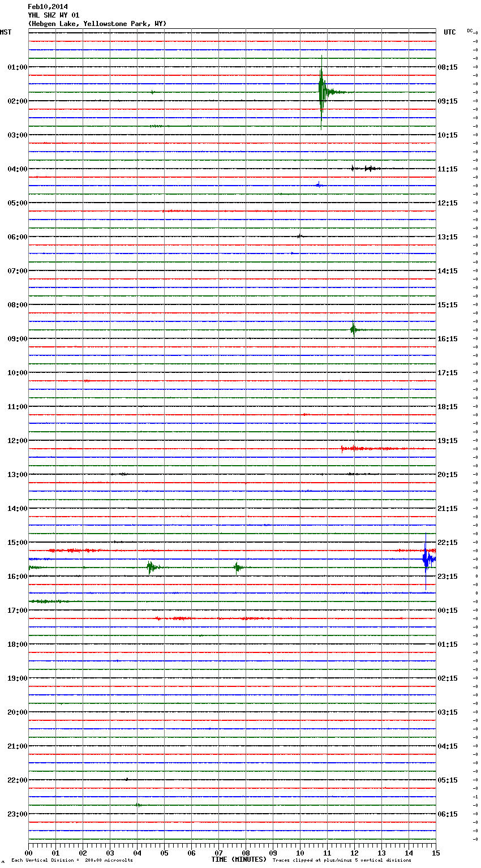
Task: Click the 03 minute tick label
Action: tap(110, 853)
